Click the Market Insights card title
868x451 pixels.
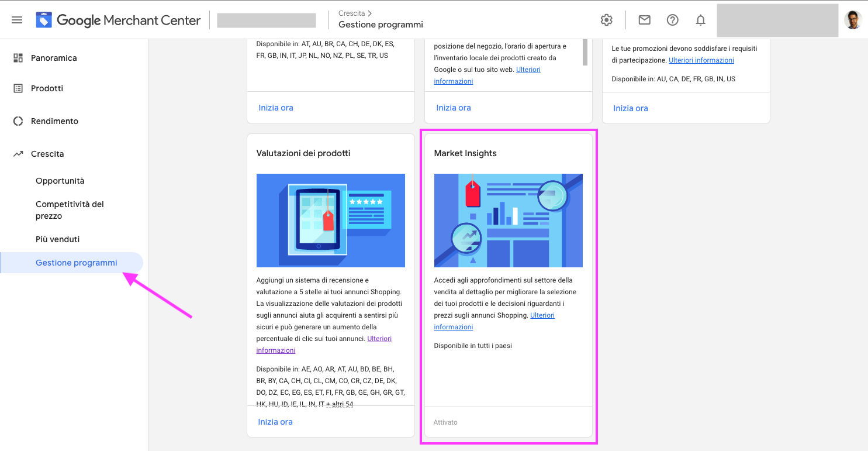click(x=465, y=153)
